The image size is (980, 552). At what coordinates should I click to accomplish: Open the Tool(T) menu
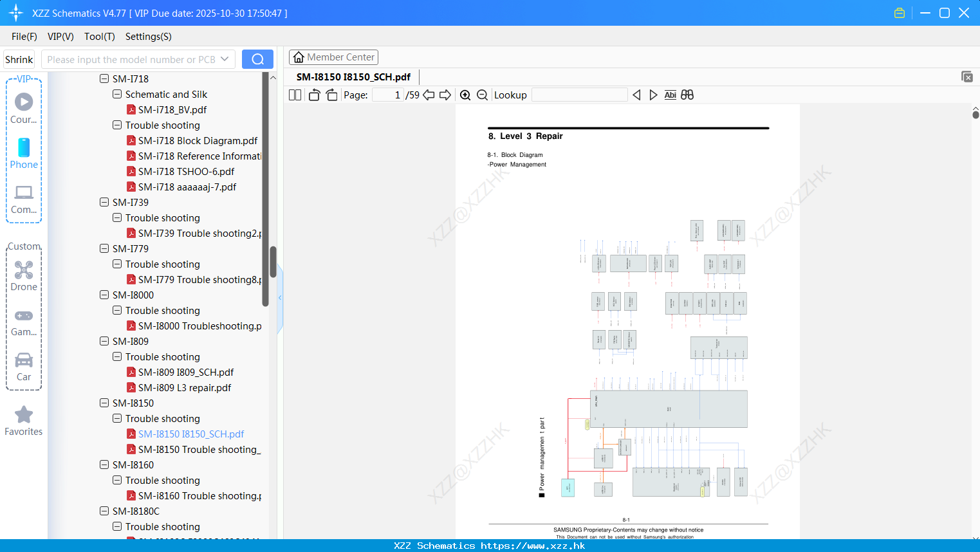100,37
